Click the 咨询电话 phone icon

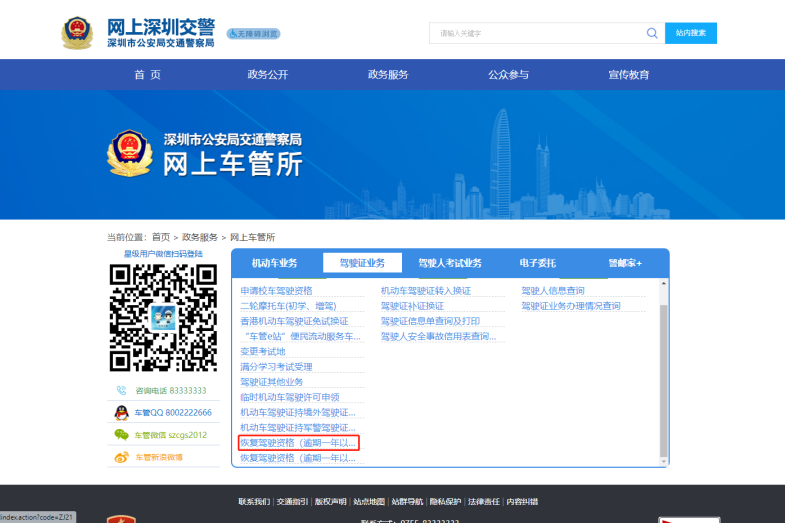122,390
